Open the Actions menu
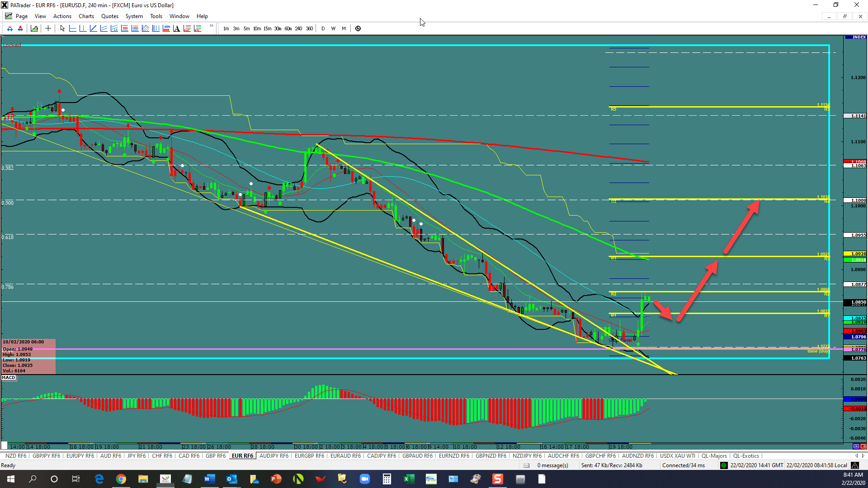The height and width of the screenshot is (488, 868). pos(62,16)
